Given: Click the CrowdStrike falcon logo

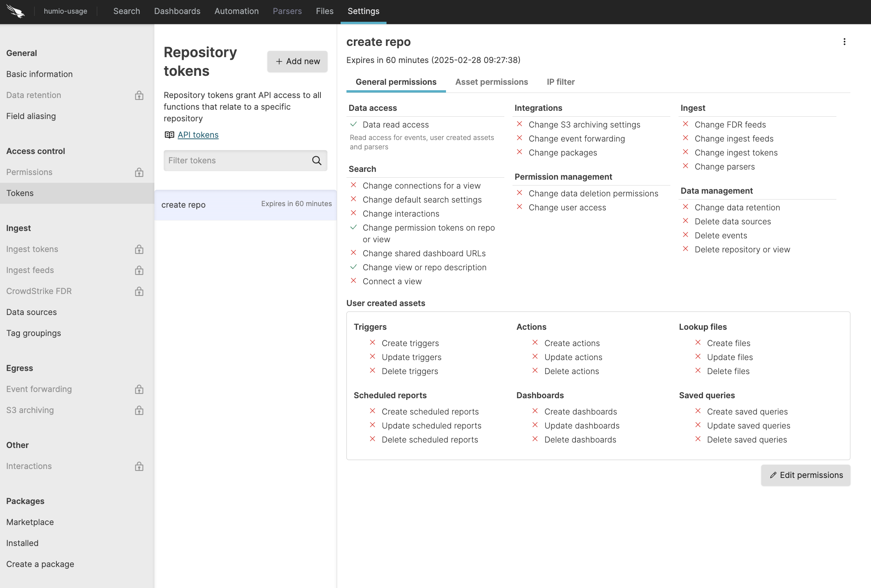Looking at the screenshot, I should (x=16, y=12).
